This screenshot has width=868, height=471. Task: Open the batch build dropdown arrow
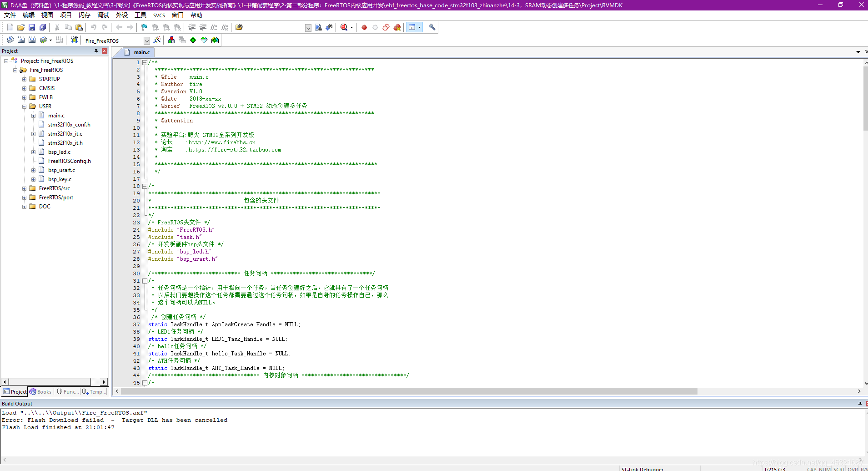click(50, 40)
